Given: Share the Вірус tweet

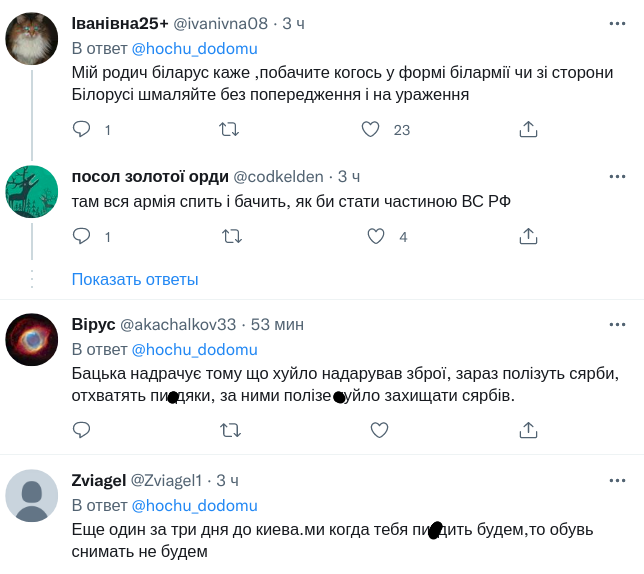Looking at the screenshot, I should pos(529,430).
